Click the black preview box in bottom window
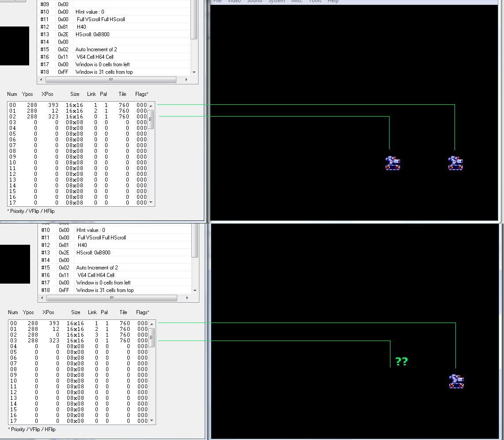Viewport: 504px width, 440px height. click(x=15, y=264)
